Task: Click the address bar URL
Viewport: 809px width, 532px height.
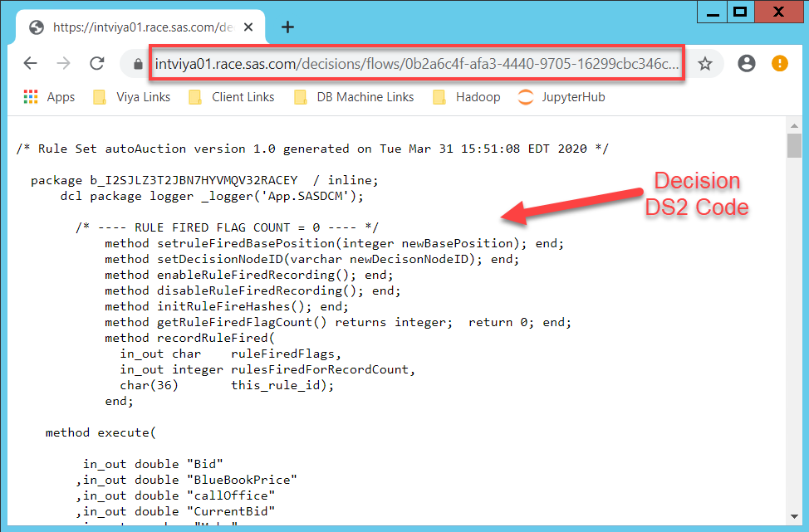Action: point(417,63)
